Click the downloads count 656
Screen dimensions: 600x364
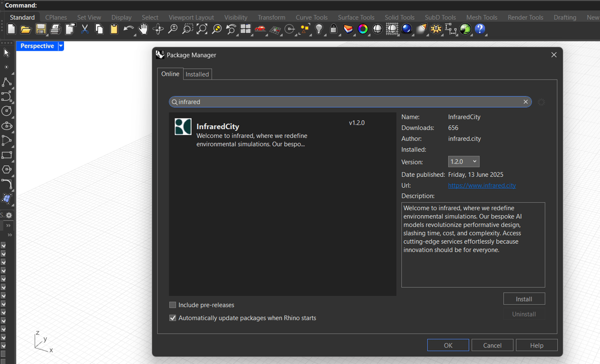(x=453, y=128)
